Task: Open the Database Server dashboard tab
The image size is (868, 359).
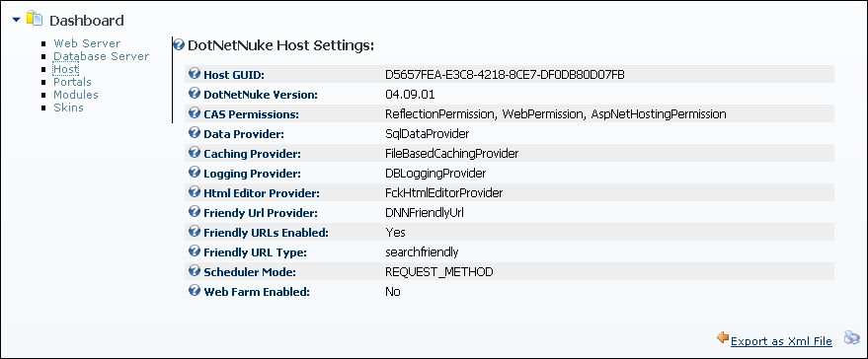Action: (102, 56)
